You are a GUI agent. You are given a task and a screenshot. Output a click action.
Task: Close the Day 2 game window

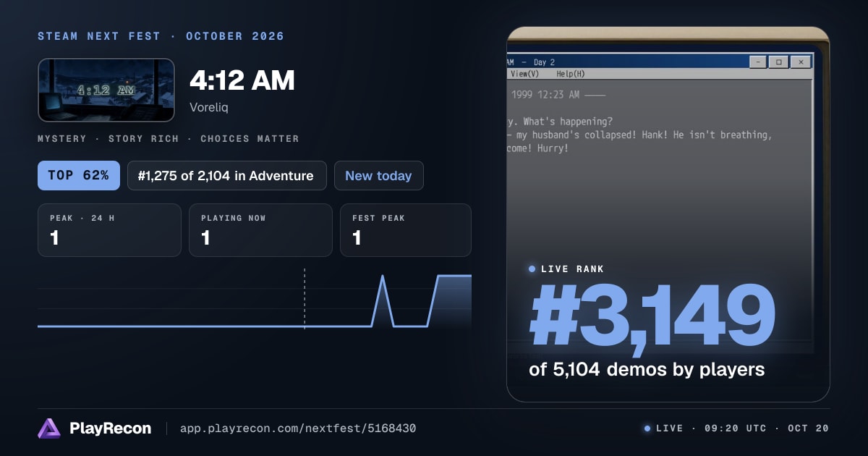(x=800, y=62)
